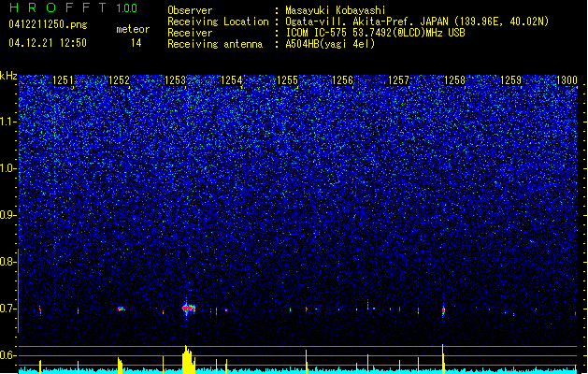Click the HROFFT 1.0.0 title text
This screenshot has height=374, width=588.
(74, 7)
